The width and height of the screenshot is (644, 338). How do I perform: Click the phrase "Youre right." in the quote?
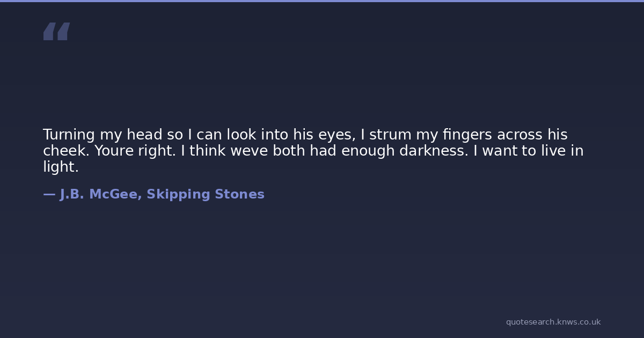tap(135, 151)
